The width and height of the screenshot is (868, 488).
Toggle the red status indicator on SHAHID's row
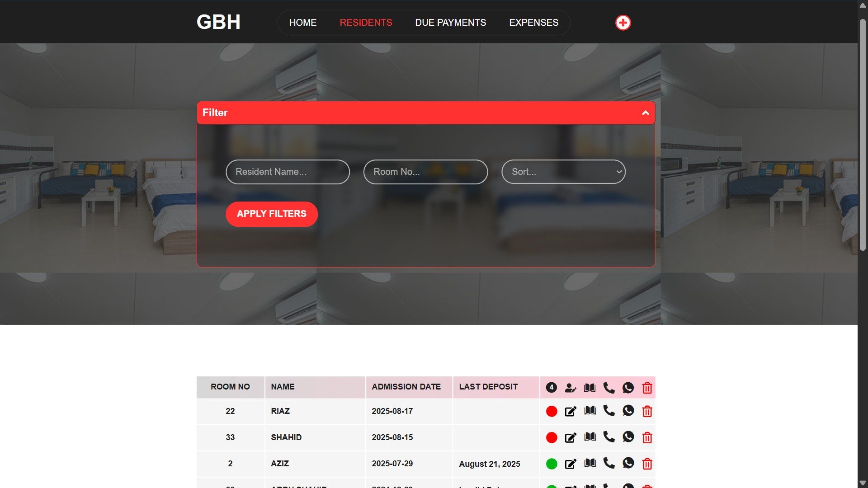tap(552, 437)
